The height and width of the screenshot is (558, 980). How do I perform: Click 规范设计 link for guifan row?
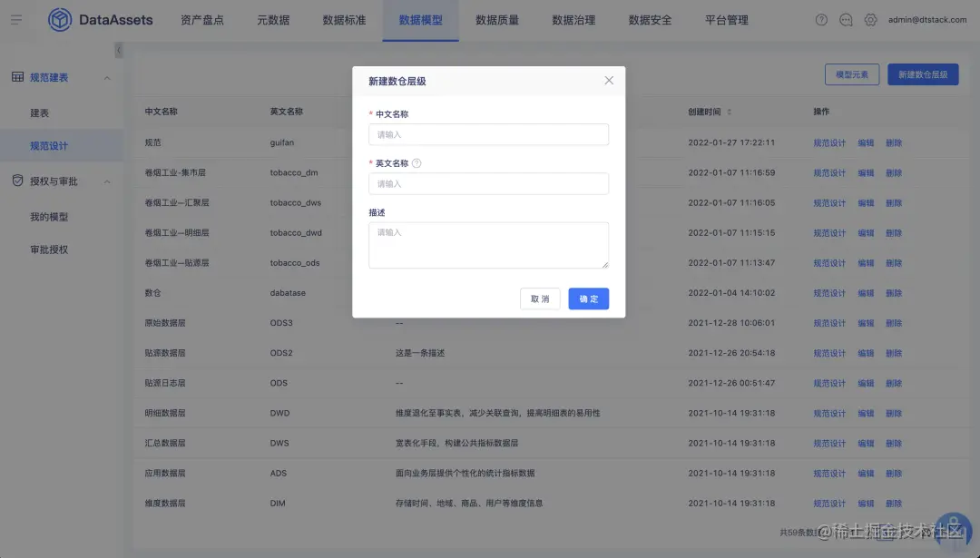pyautogui.click(x=829, y=143)
